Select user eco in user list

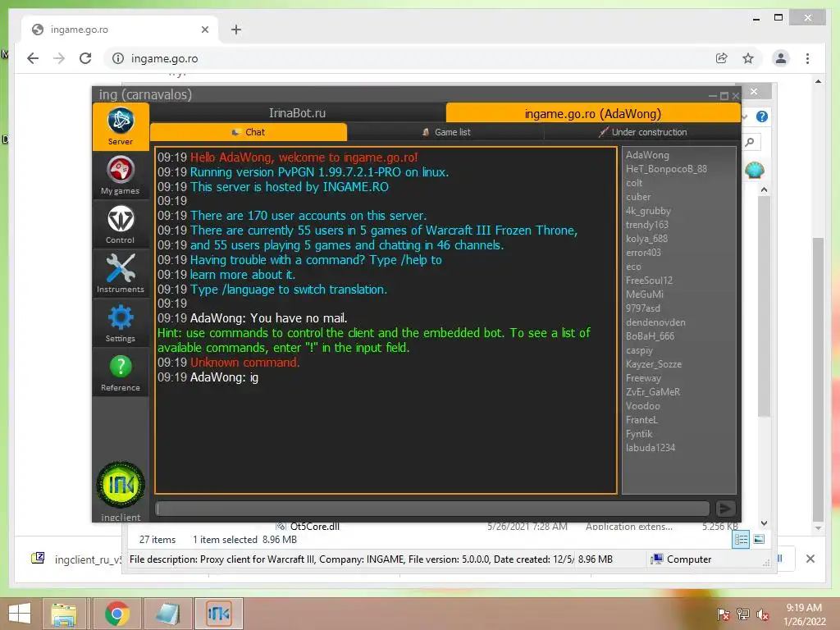pos(633,267)
